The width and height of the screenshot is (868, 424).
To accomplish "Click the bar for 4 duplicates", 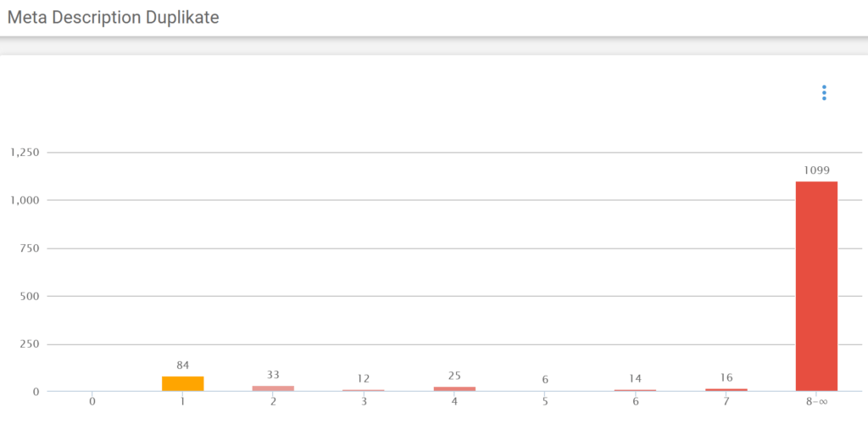I will point(454,388).
